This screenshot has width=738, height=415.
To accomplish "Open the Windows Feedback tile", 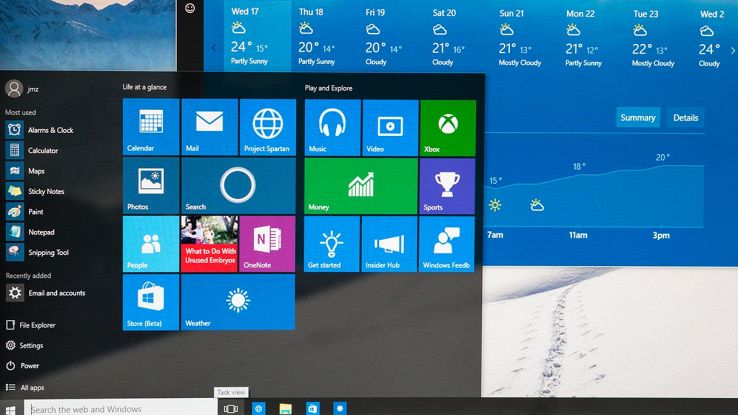I will click(447, 244).
